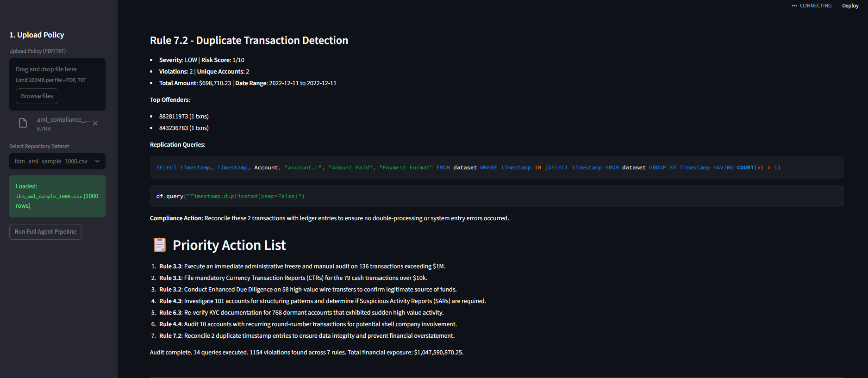Click the Rule 4.4 round-number transactions item
Screen dimensions: 868x378
coord(308,324)
